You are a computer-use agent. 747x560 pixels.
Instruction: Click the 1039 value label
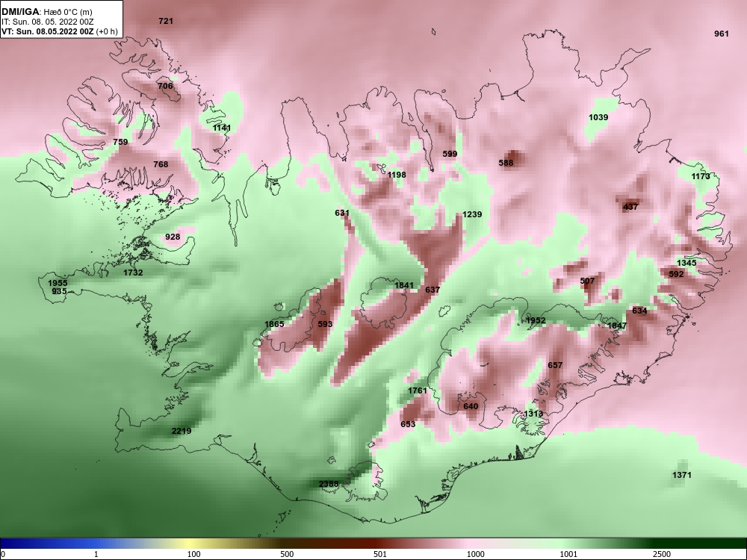point(598,117)
